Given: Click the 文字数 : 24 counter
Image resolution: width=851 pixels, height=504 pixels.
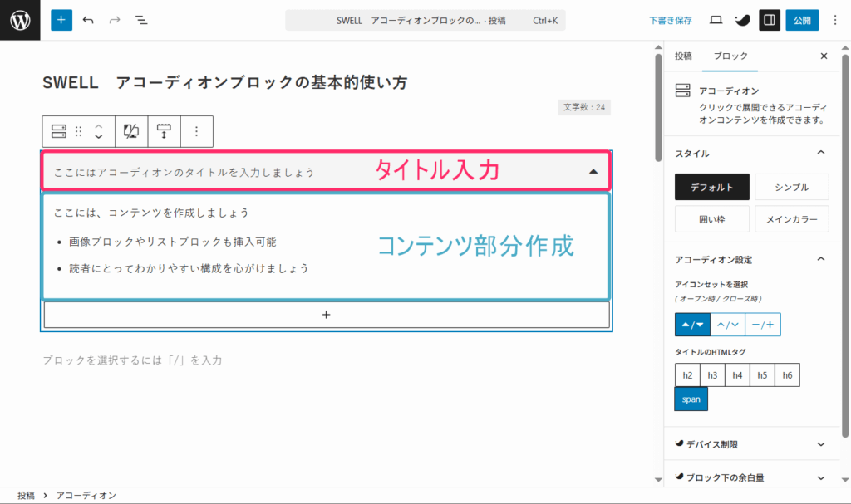Looking at the screenshot, I should (584, 107).
